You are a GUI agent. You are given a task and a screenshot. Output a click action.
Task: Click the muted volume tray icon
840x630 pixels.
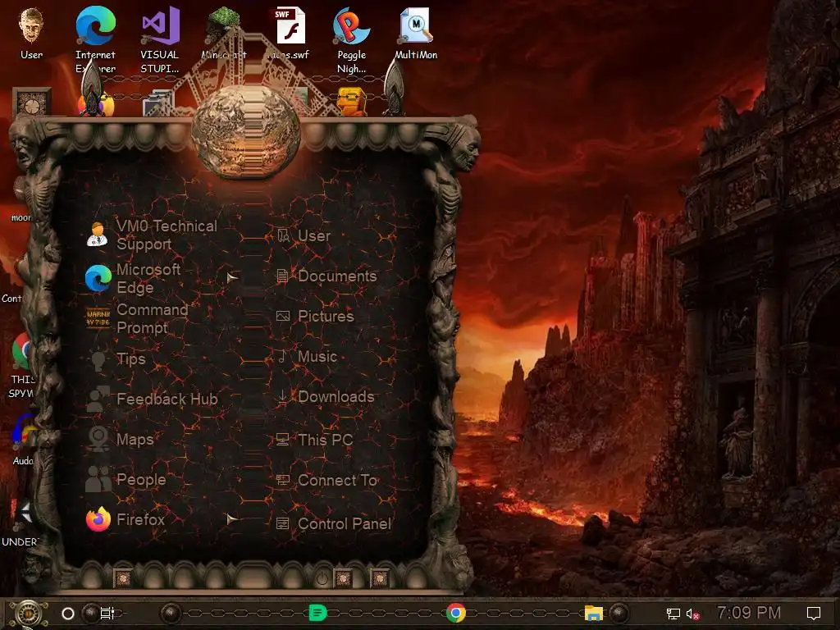point(692,614)
